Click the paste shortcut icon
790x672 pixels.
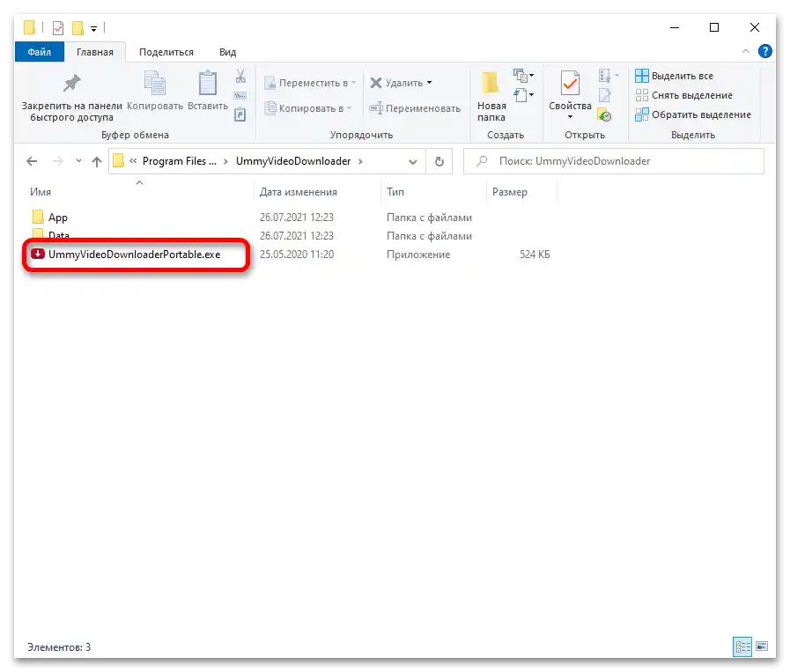point(240,114)
